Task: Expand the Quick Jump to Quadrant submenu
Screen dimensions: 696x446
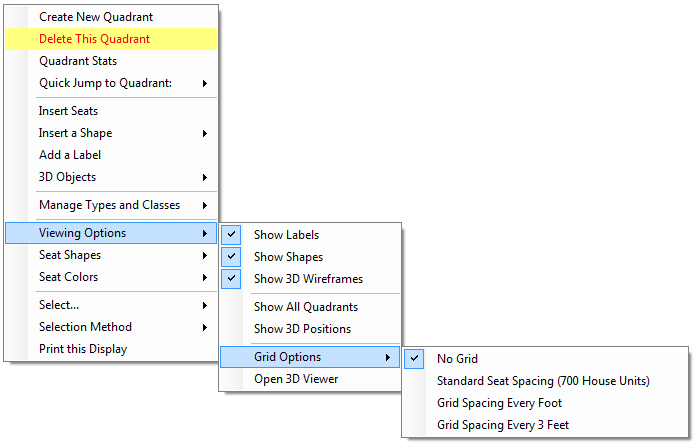Action: [x=105, y=83]
